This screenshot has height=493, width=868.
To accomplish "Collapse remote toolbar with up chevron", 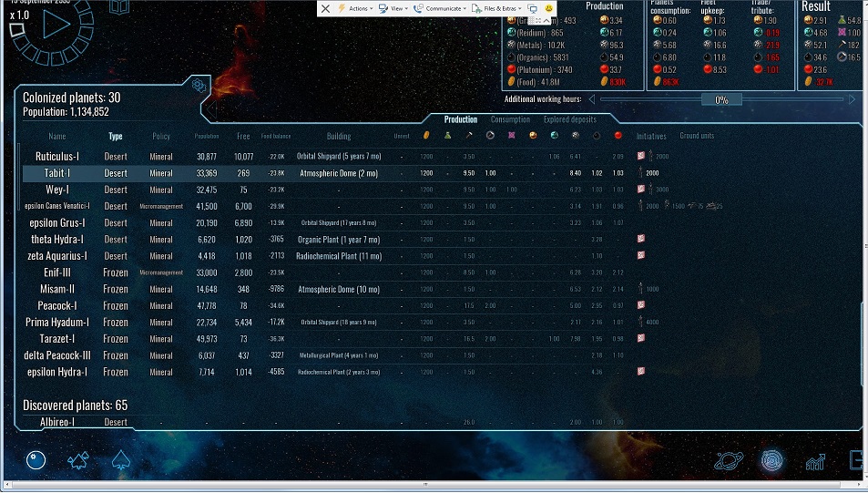I will [546, 20].
